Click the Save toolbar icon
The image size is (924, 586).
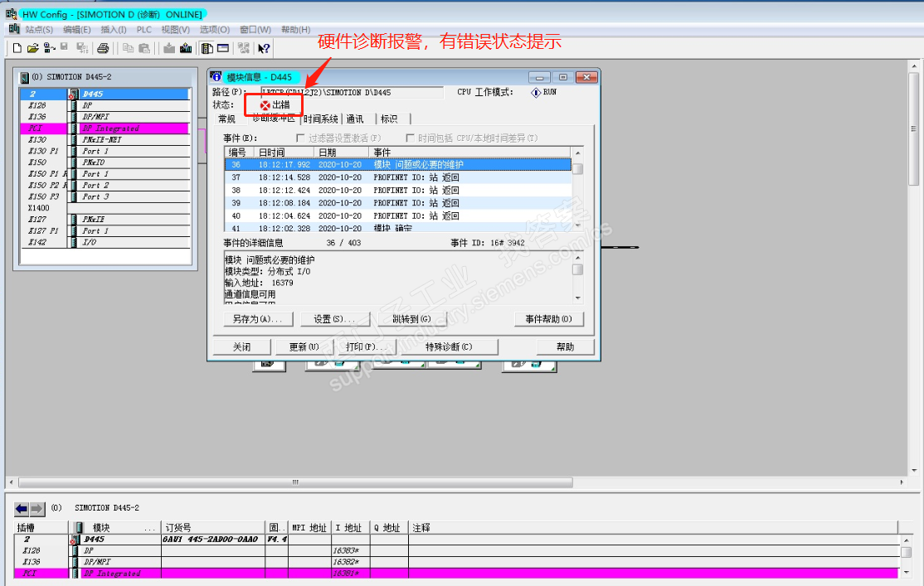pyautogui.click(x=64, y=48)
